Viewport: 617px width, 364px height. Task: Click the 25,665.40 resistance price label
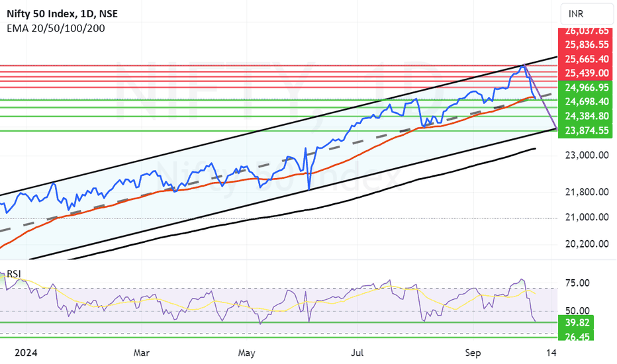586,59
